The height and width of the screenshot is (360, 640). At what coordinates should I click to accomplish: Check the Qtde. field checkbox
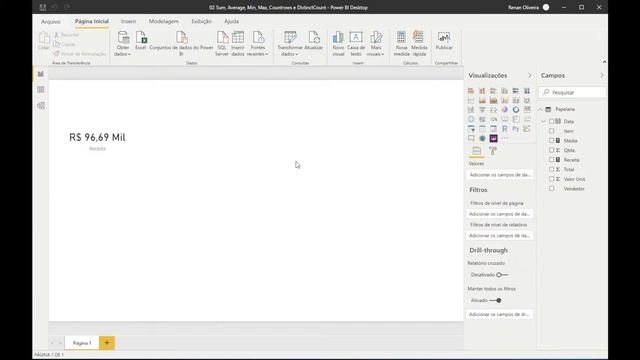pos(551,150)
